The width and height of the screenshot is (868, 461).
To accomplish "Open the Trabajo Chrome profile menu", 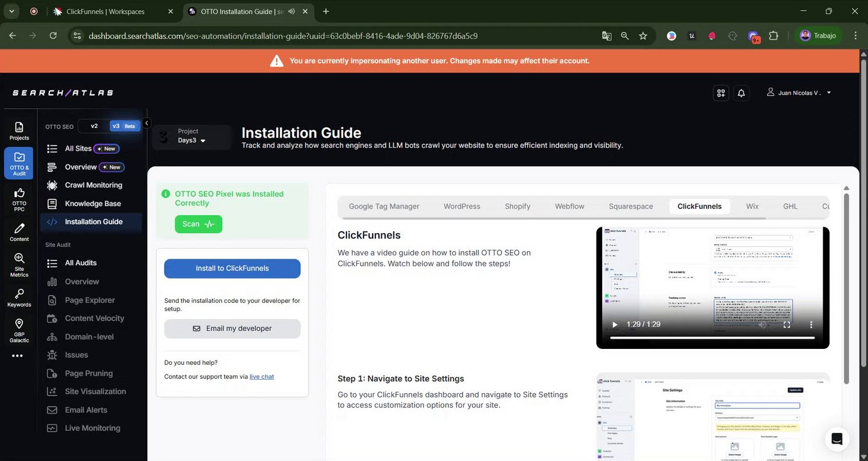I will [819, 36].
